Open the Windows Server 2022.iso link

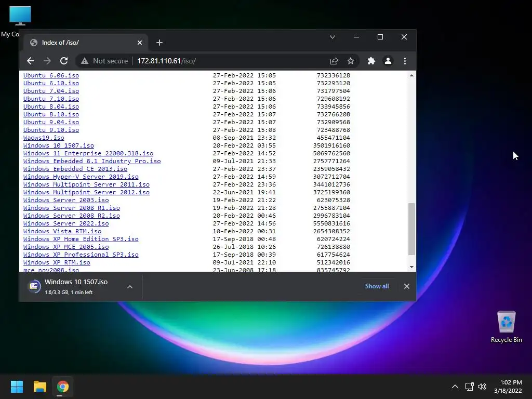66,223
